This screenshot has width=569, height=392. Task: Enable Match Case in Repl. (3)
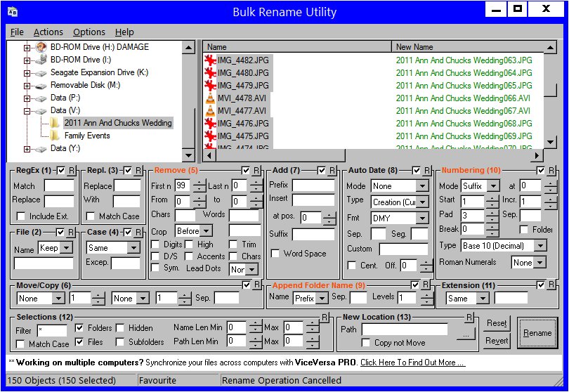91,216
